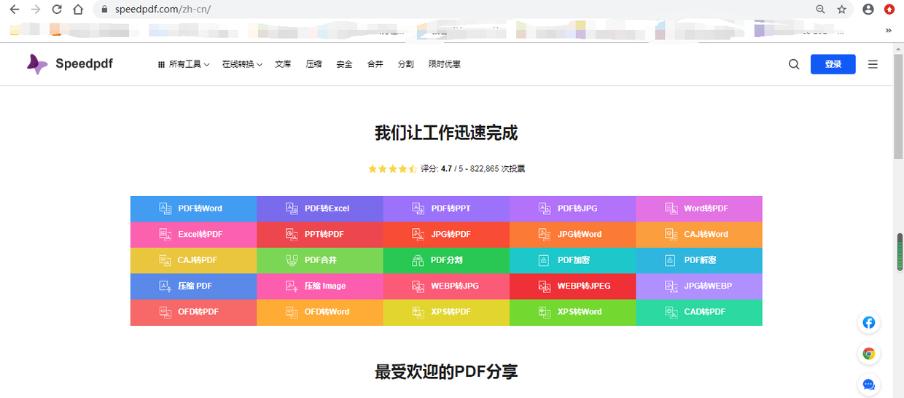Open the PDF转Excel tool tile
The image size is (904, 398).
[320, 209]
